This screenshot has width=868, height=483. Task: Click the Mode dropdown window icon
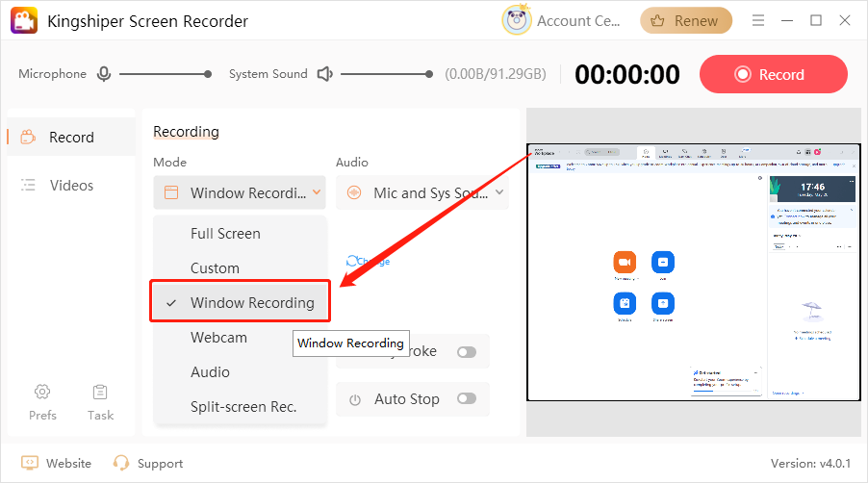(x=171, y=192)
